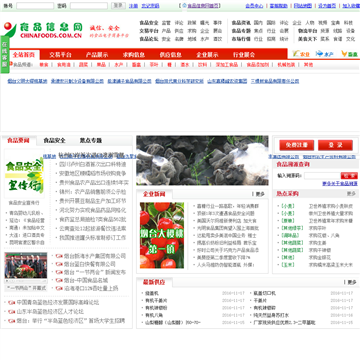Viewport: 360px width, 360px height.
Task: Open 美食天下 in the header directory
Action: (307, 39)
